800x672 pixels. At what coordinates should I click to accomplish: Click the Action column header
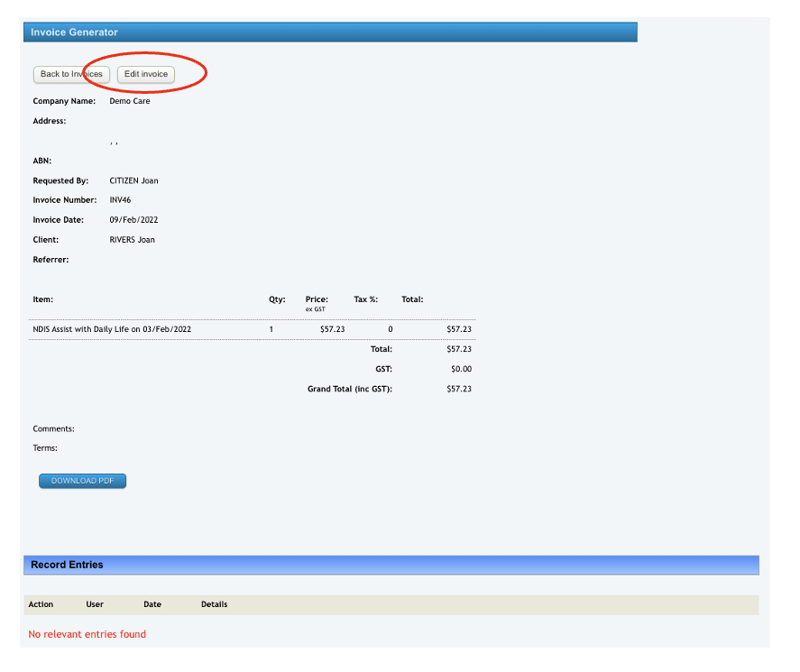(x=41, y=604)
